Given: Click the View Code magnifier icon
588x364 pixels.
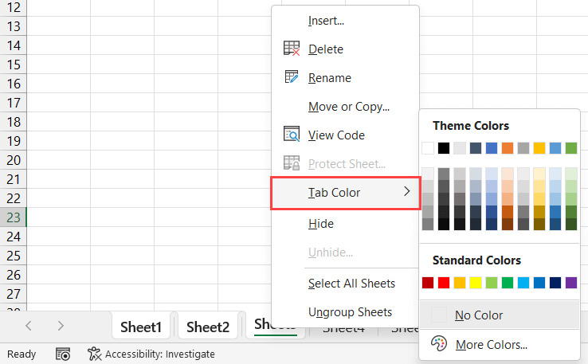Looking at the screenshot, I should 291,135.
